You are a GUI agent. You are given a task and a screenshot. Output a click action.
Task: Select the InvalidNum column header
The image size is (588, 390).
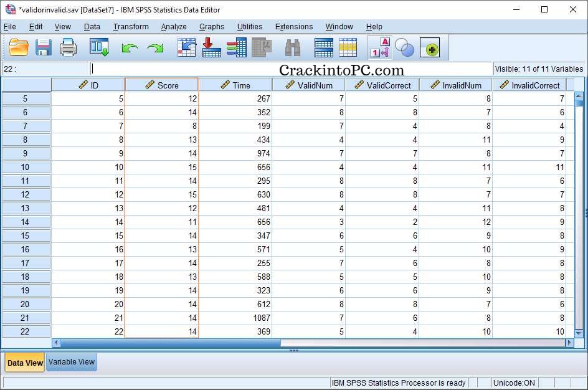point(455,85)
